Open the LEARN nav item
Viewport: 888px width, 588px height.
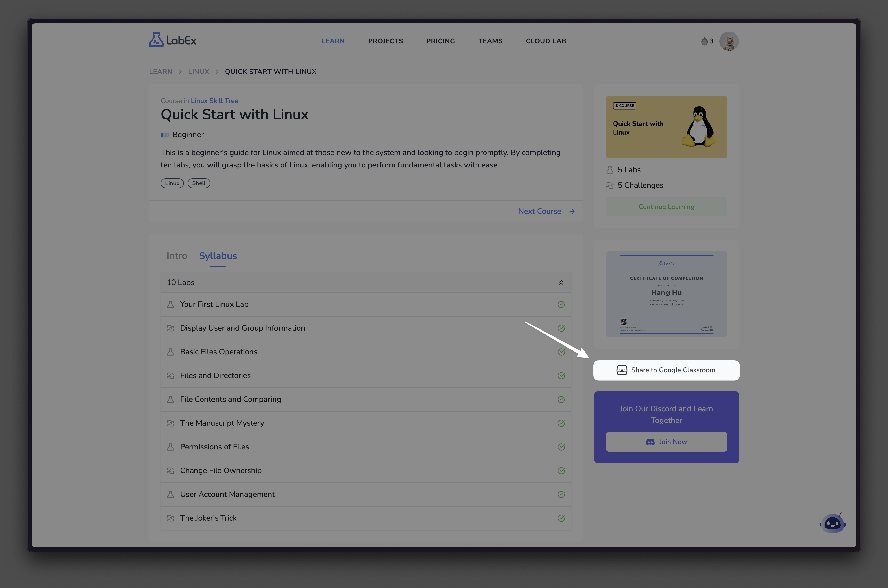click(x=333, y=41)
